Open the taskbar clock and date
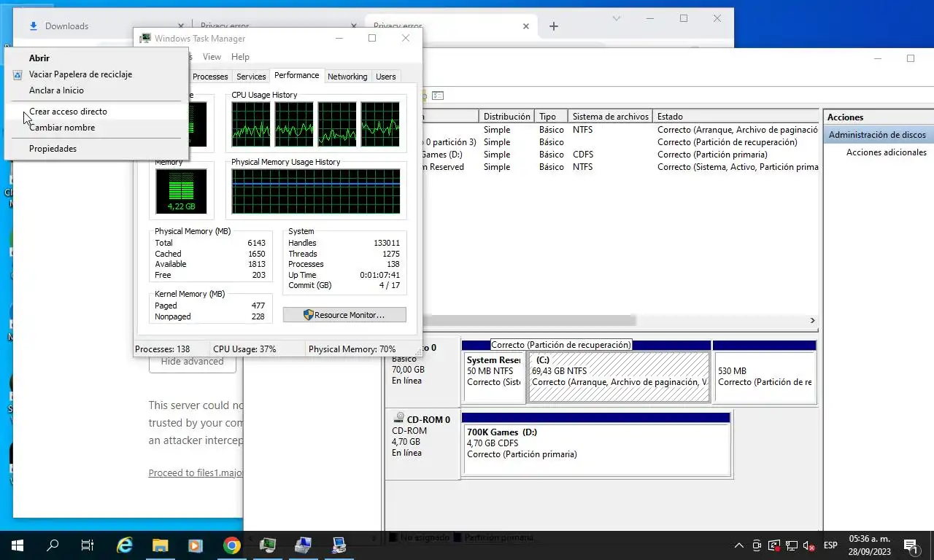Viewport: 934px width, 560px height. tap(870, 545)
